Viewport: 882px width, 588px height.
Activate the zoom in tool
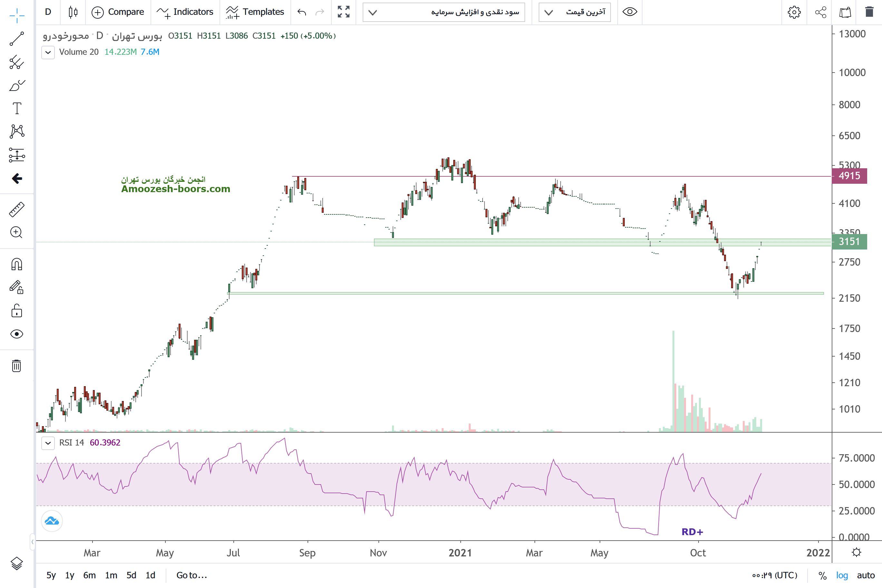(16, 232)
